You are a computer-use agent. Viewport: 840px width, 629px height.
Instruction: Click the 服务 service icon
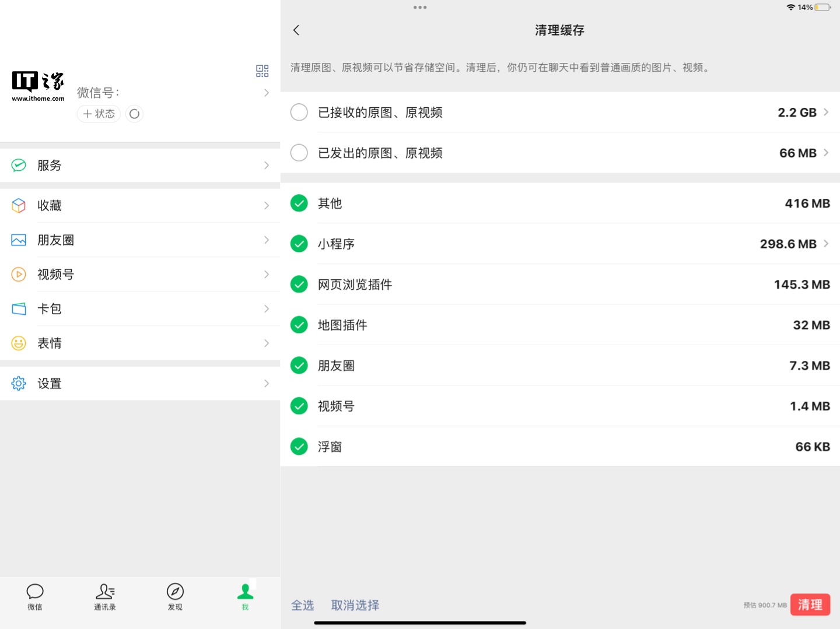[x=19, y=166]
